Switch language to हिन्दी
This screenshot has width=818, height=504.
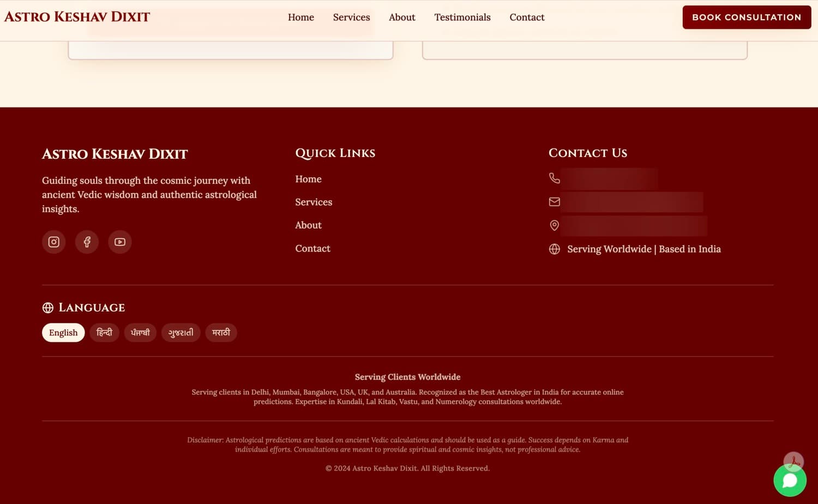click(104, 333)
